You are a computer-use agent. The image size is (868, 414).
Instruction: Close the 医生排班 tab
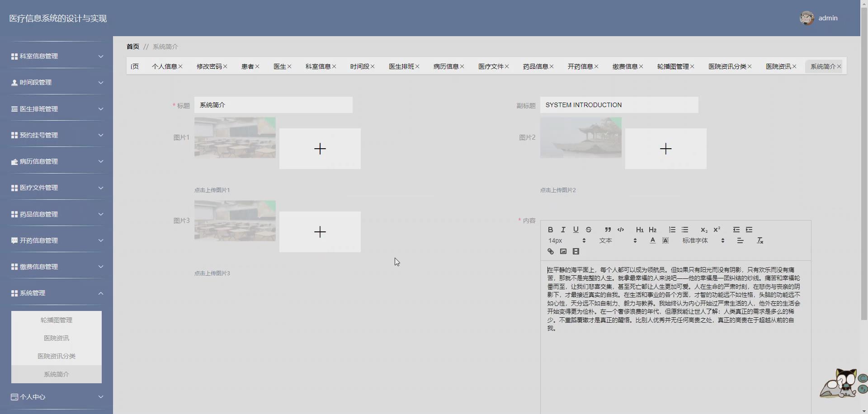418,66
